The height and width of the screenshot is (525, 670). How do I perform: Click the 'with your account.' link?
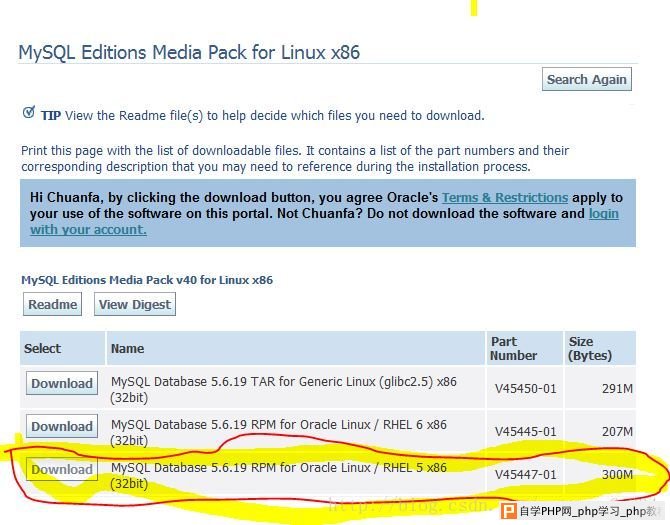click(88, 229)
